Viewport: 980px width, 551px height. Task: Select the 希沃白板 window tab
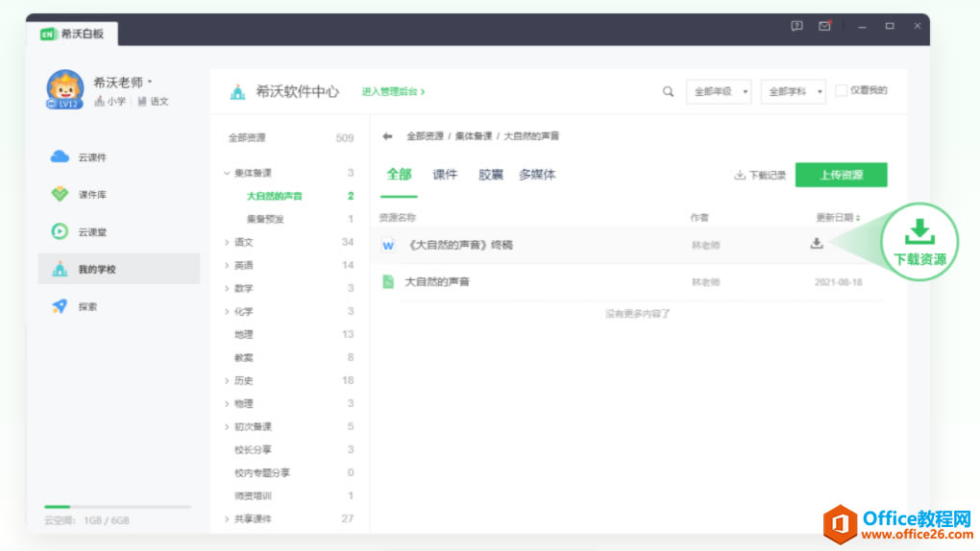[x=72, y=34]
